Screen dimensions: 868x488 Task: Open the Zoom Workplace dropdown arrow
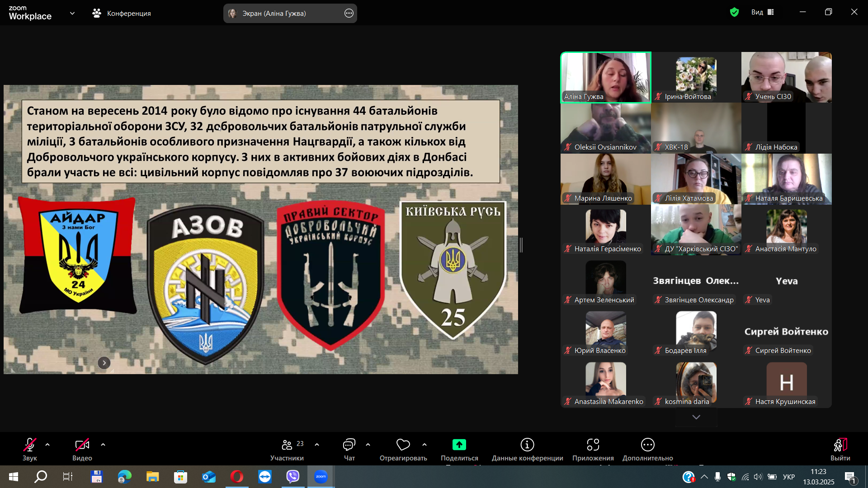[72, 14]
